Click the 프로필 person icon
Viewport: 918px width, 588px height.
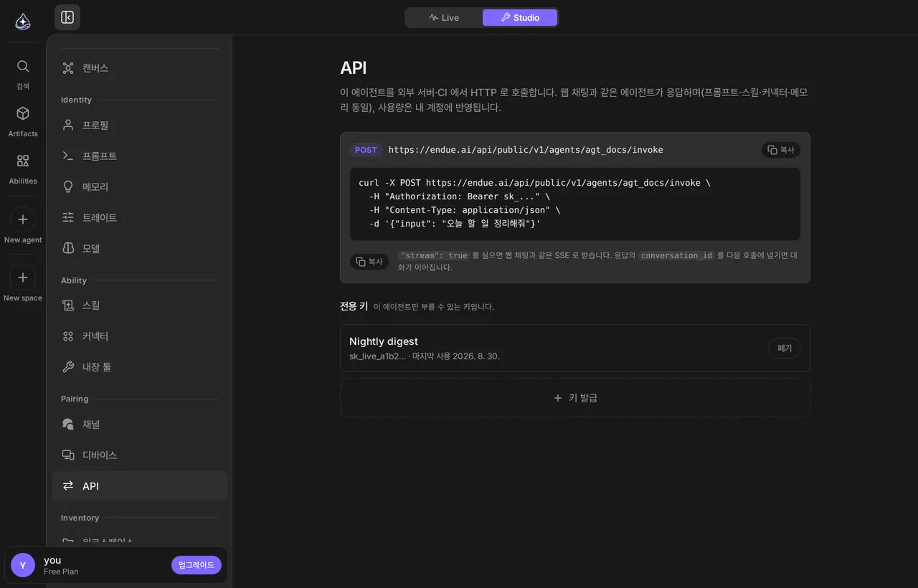pyautogui.click(x=68, y=125)
